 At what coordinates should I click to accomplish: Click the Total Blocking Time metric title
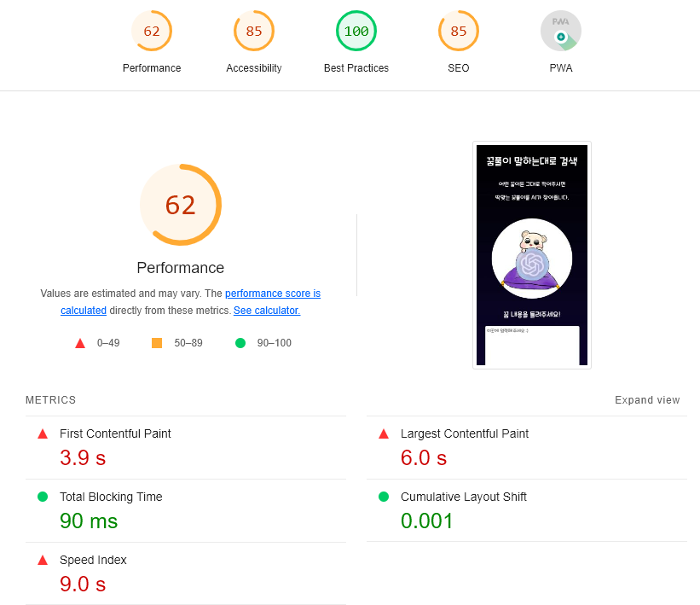111,497
